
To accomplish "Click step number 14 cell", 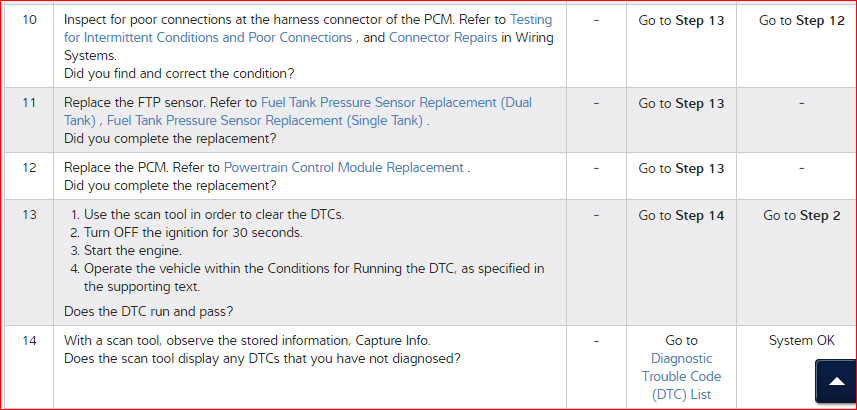I will [28, 340].
